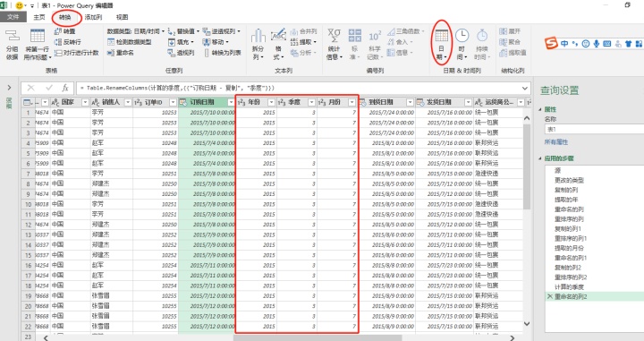Click the datetime type icon of 订购日期 column
This screenshot has height=341, width=644.
point(182,102)
